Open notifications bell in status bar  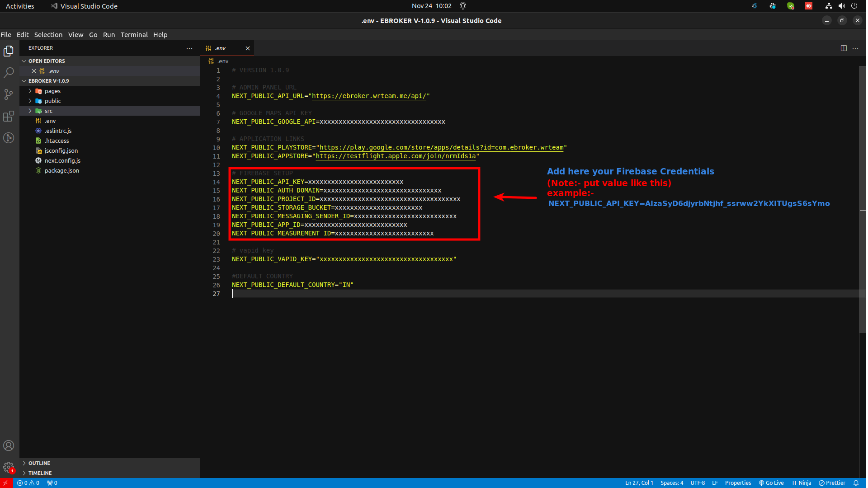click(856, 483)
